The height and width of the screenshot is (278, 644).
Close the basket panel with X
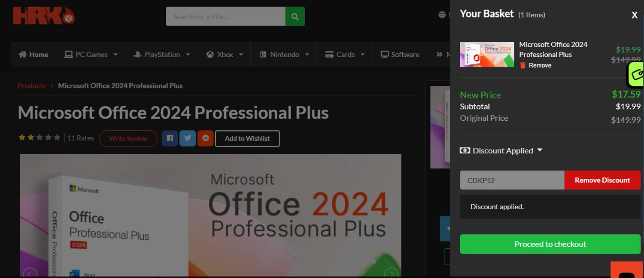pyautogui.click(x=635, y=15)
